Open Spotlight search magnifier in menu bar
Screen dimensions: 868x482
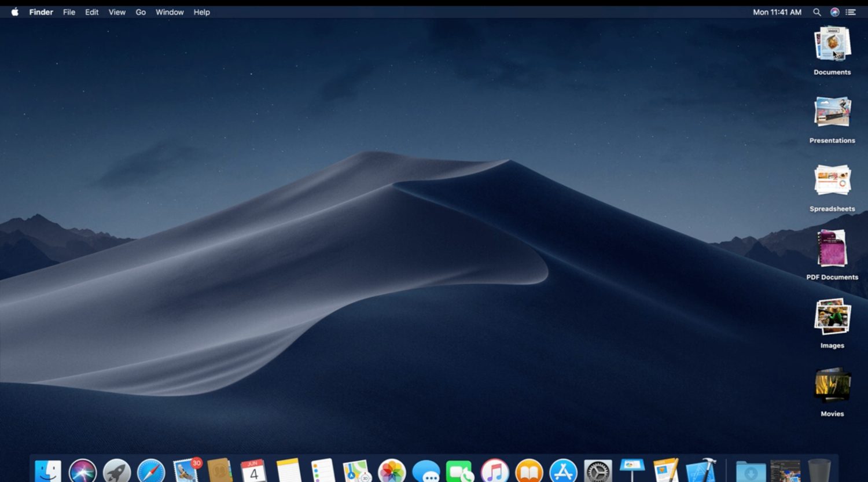tap(817, 12)
